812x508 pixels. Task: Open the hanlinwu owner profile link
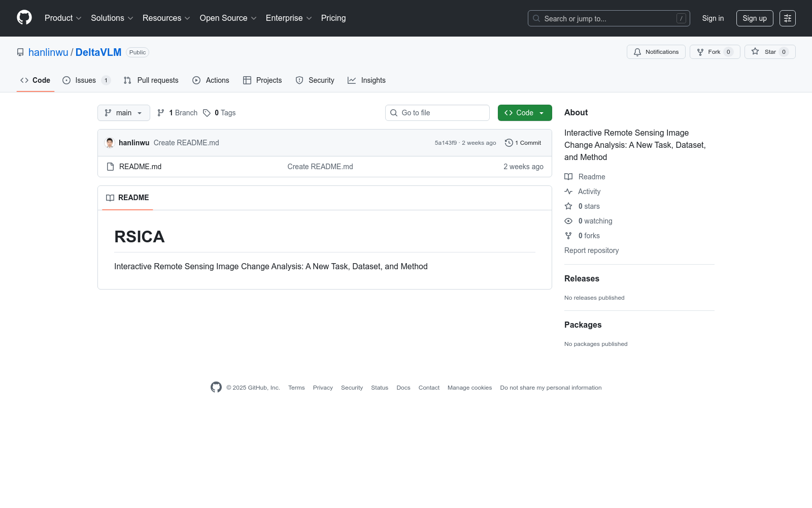pyautogui.click(x=48, y=52)
